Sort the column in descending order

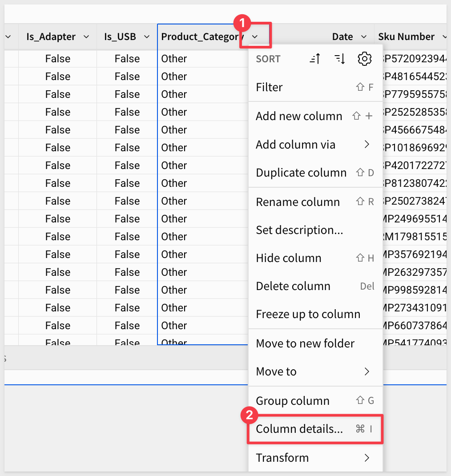tap(339, 59)
